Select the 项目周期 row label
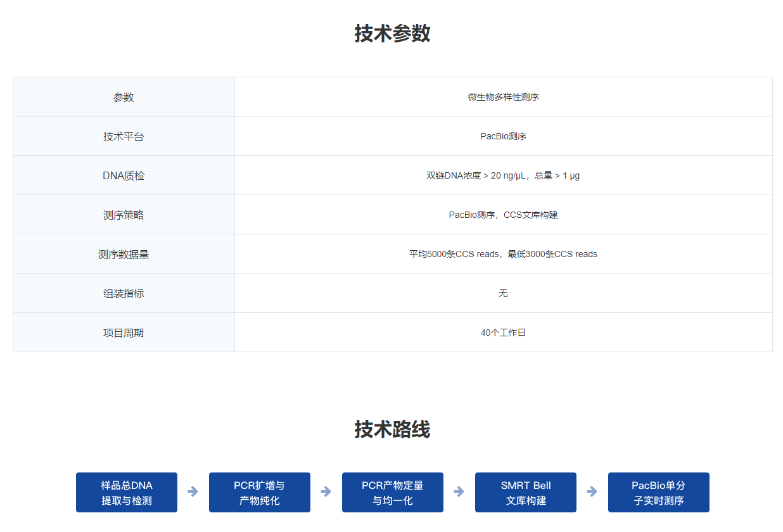This screenshot has width=783, height=532. [x=124, y=332]
